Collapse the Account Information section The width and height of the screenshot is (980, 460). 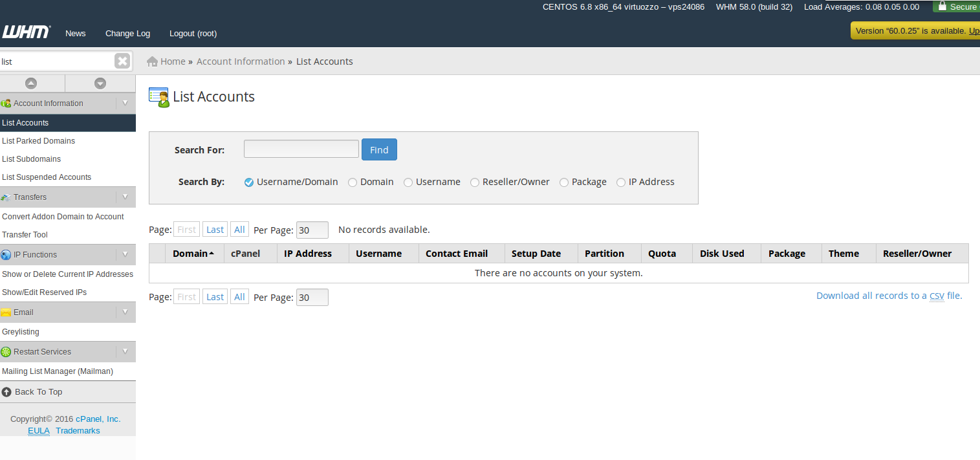(x=125, y=104)
